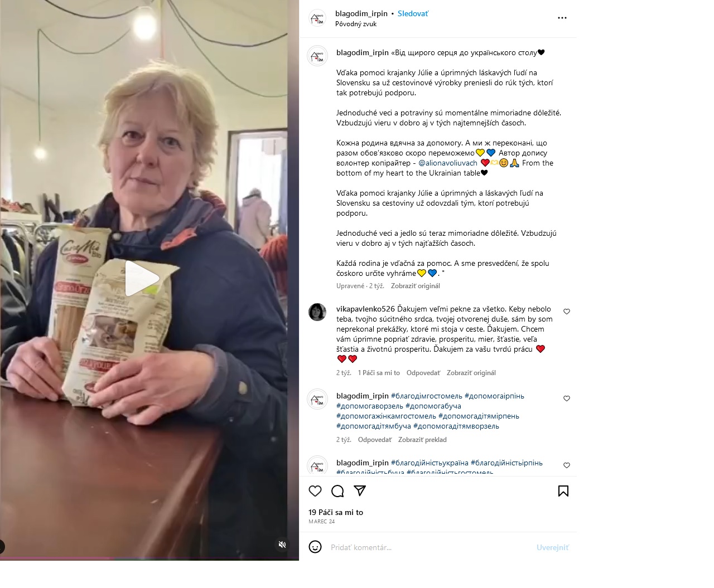Open the @alionavoliuvach mention link
The image size is (714, 588).
tap(448, 163)
